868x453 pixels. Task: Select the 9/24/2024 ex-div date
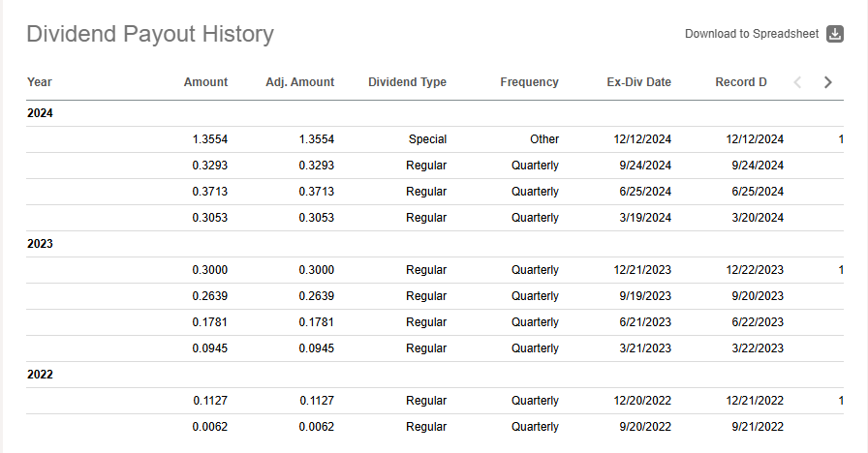pyautogui.click(x=645, y=166)
